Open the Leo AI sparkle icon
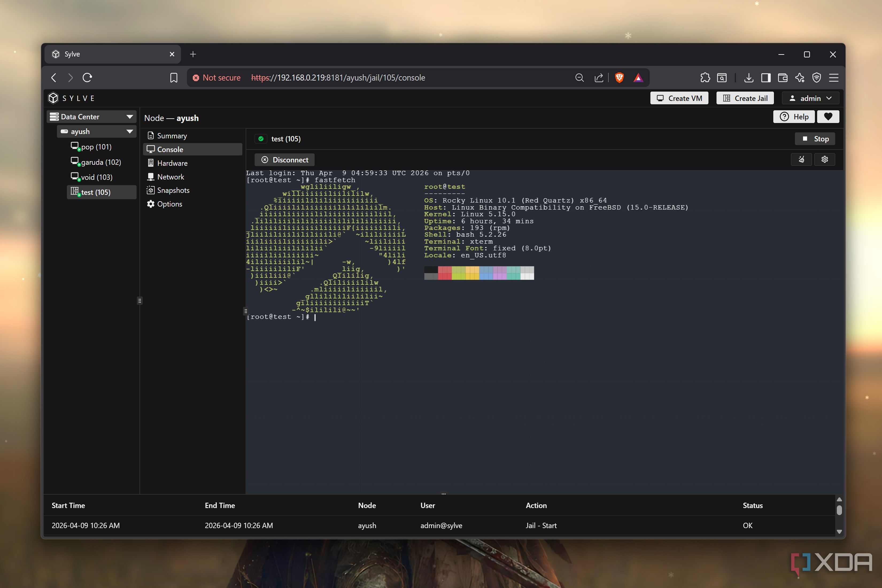The width and height of the screenshot is (882, 588). tap(799, 78)
